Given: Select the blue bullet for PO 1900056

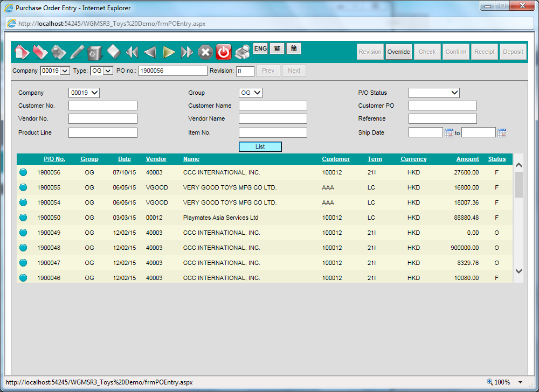Looking at the screenshot, I should 23,172.
